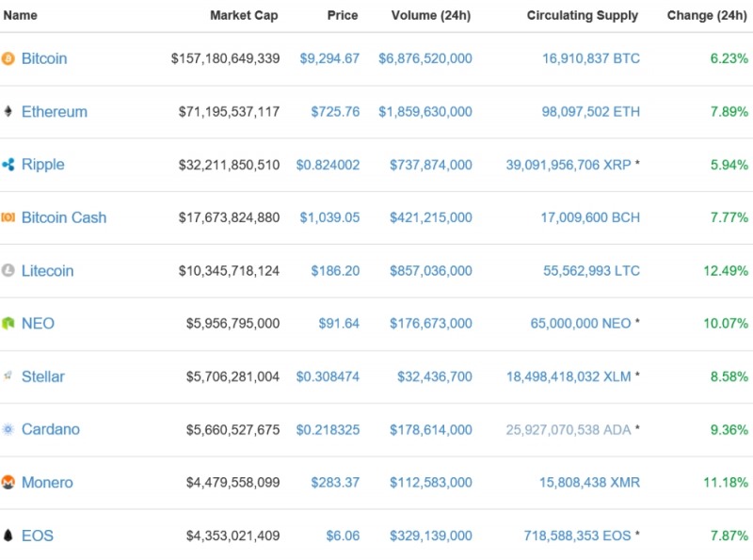Click the EOS logo icon
Screen dimensions: 753x560
(8, 536)
